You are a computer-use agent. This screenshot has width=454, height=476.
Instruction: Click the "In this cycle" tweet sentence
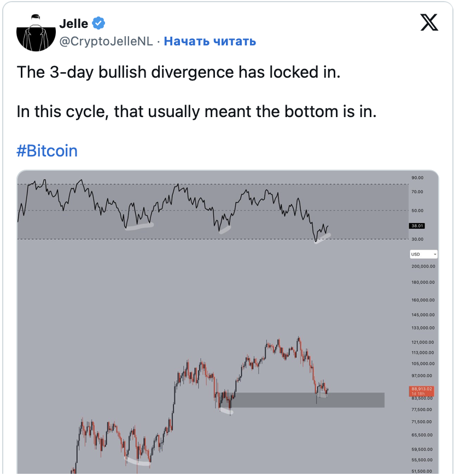click(197, 112)
